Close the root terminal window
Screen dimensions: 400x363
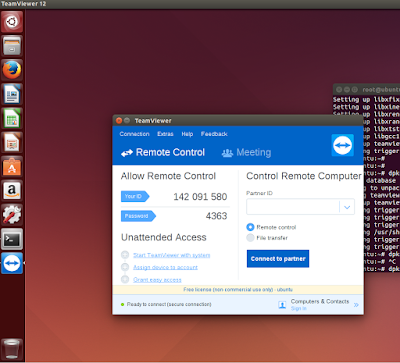339,89
